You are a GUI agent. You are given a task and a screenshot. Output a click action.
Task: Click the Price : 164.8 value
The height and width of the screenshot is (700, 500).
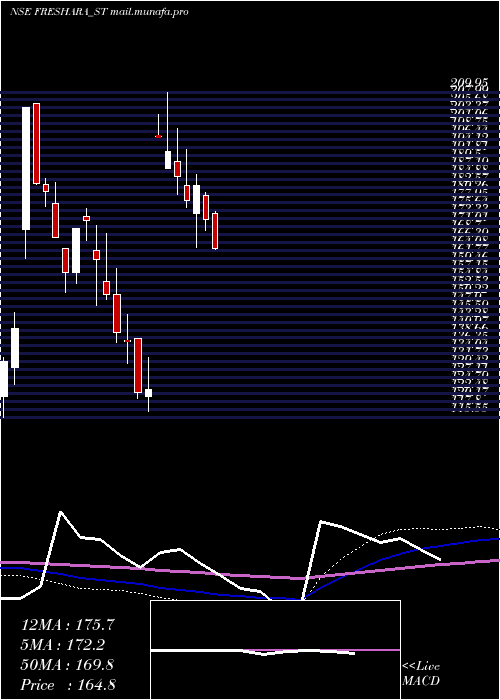[x=68, y=685]
